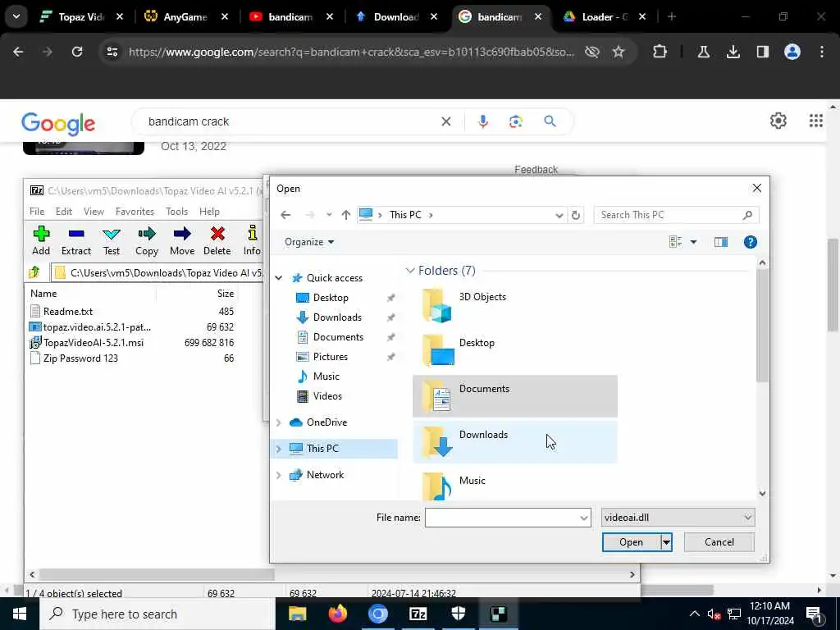Screen dimensions: 840x630
Task: Go up one folder in 7-Zip
Action: 34,272
